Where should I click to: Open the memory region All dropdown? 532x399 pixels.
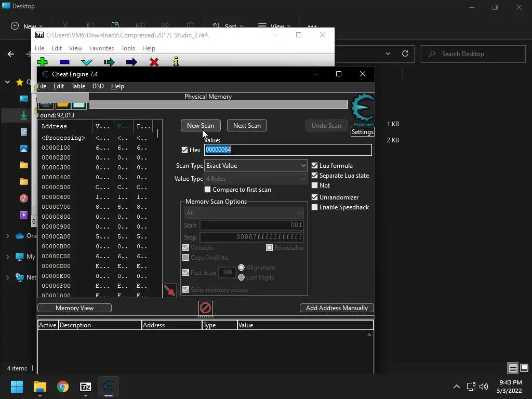pos(244,213)
